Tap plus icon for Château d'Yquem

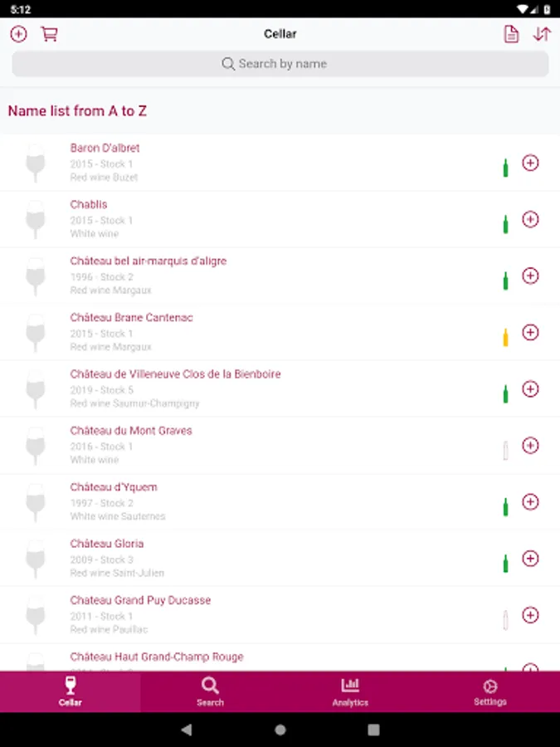530,501
